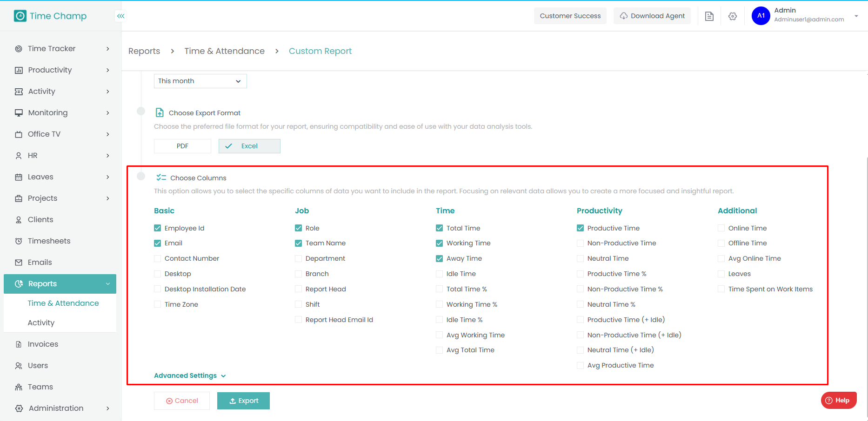Open the Customer Success button
This screenshot has width=868, height=421.
(570, 16)
